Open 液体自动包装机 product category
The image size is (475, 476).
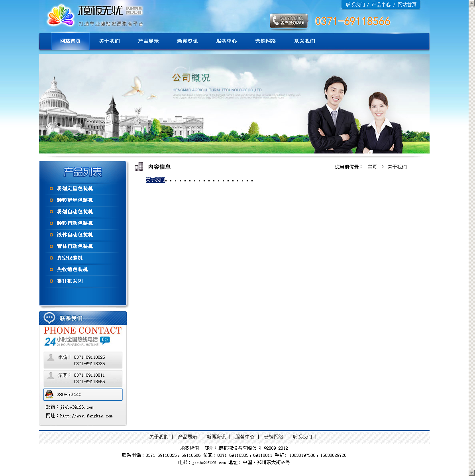75,235
